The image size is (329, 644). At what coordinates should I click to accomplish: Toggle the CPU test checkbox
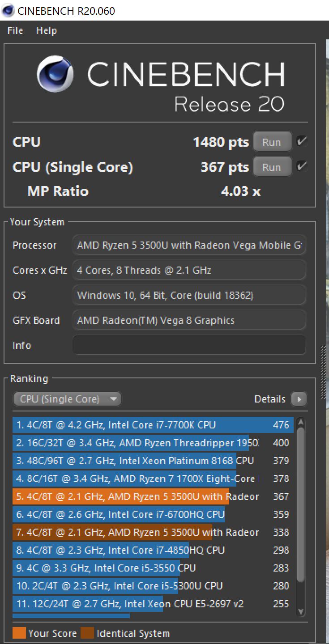pyautogui.click(x=302, y=141)
